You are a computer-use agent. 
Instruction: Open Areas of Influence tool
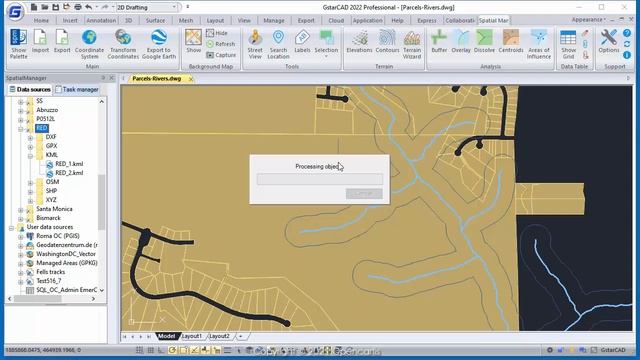point(539,44)
